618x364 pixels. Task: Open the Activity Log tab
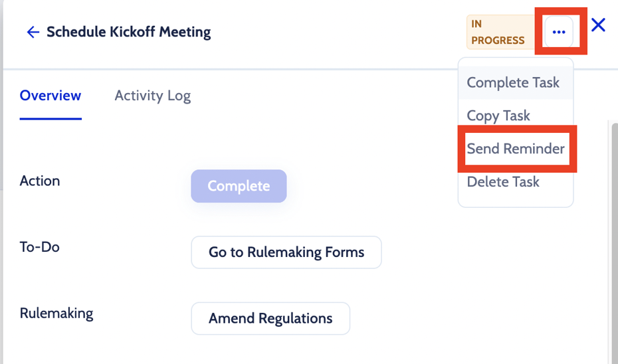[x=152, y=96]
